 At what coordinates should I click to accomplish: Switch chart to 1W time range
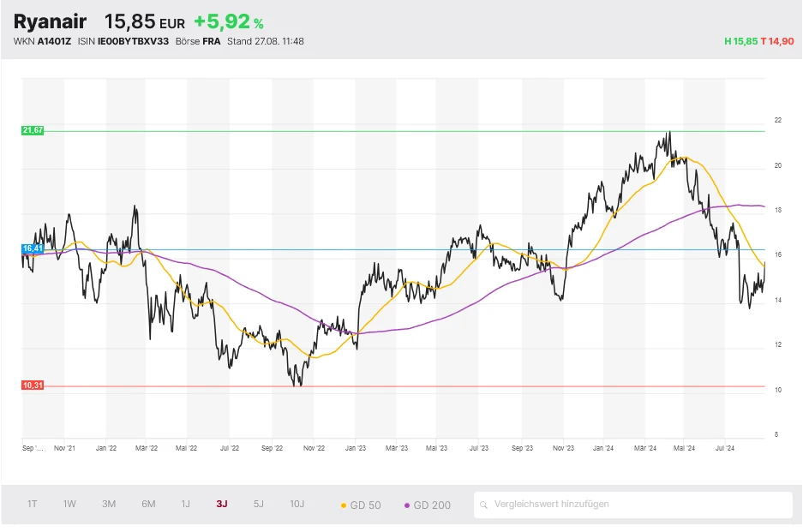pyautogui.click(x=69, y=504)
